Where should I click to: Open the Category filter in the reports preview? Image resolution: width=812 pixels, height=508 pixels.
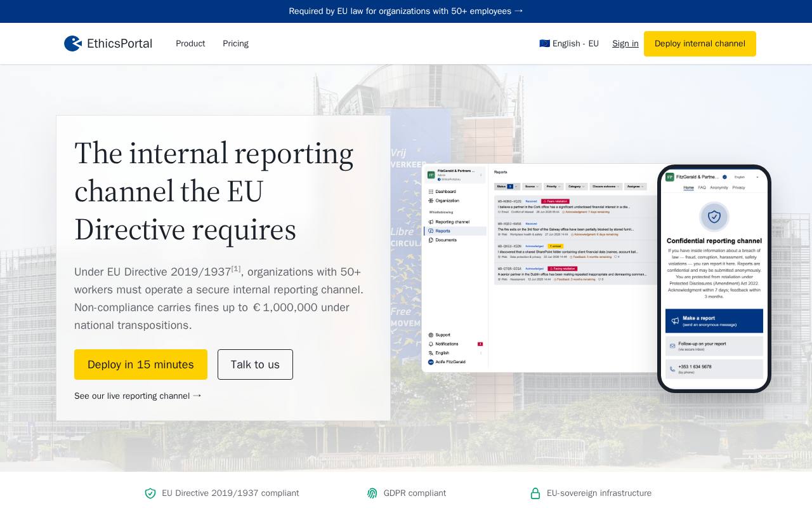(x=577, y=187)
